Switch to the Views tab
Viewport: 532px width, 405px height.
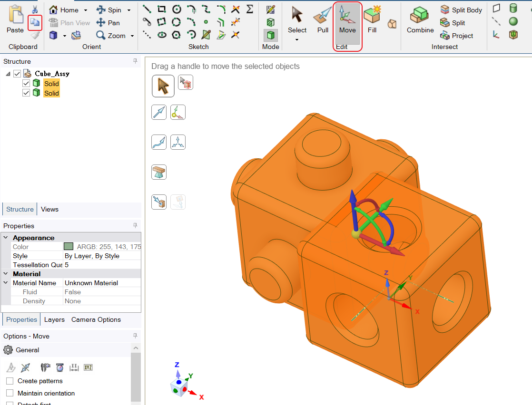click(x=49, y=209)
